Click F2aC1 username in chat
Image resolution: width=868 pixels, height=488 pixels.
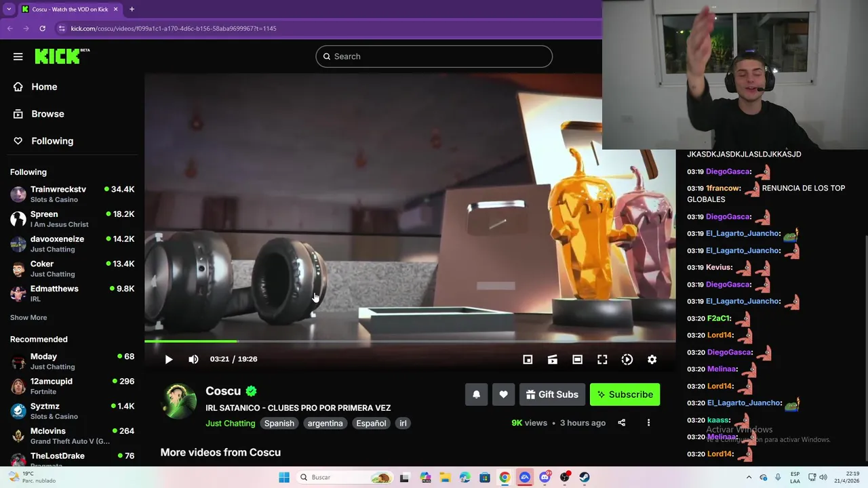[x=718, y=319]
